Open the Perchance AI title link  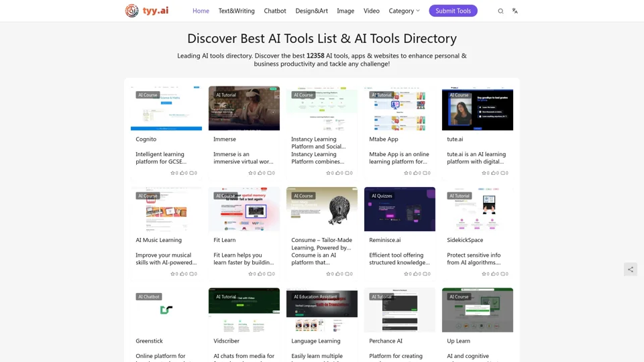(x=386, y=341)
